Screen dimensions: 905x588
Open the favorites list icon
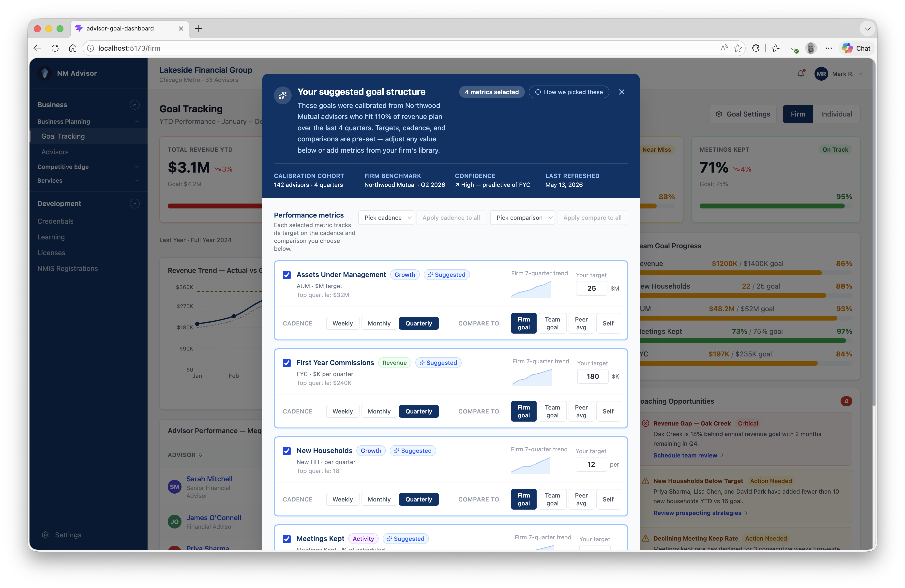pos(776,48)
